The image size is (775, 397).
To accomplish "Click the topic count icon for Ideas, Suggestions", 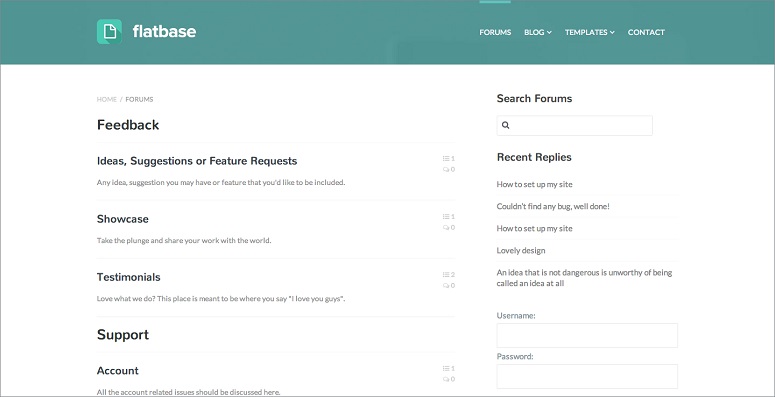I will click(446, 159).
